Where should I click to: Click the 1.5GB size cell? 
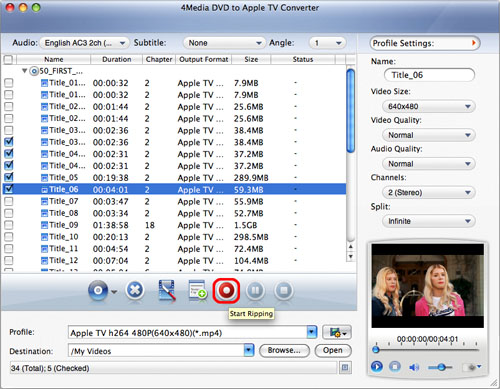(x=246, y=225)
